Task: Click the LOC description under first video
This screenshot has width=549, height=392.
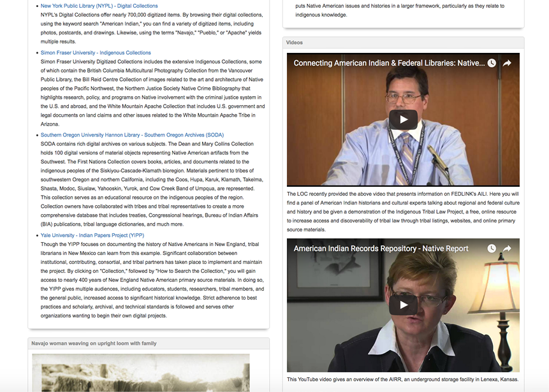Action: (403, 211)
